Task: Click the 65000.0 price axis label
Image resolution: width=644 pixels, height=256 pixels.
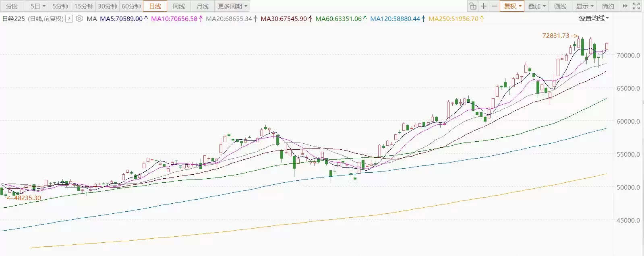Action: (628, 88)
